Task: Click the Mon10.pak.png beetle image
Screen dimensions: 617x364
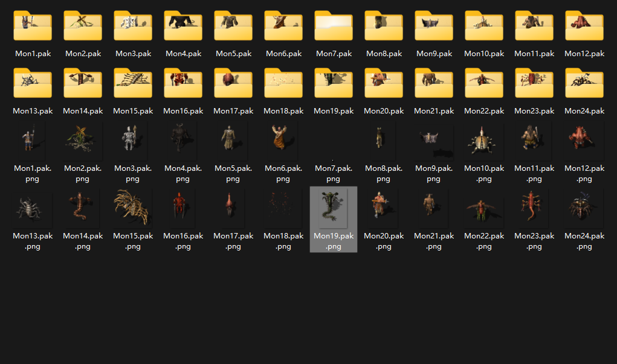Action: (x=484, y=141)
